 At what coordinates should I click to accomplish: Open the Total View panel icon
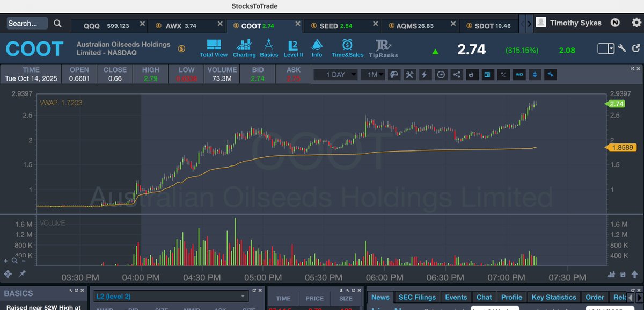click(x=214, y=48)
